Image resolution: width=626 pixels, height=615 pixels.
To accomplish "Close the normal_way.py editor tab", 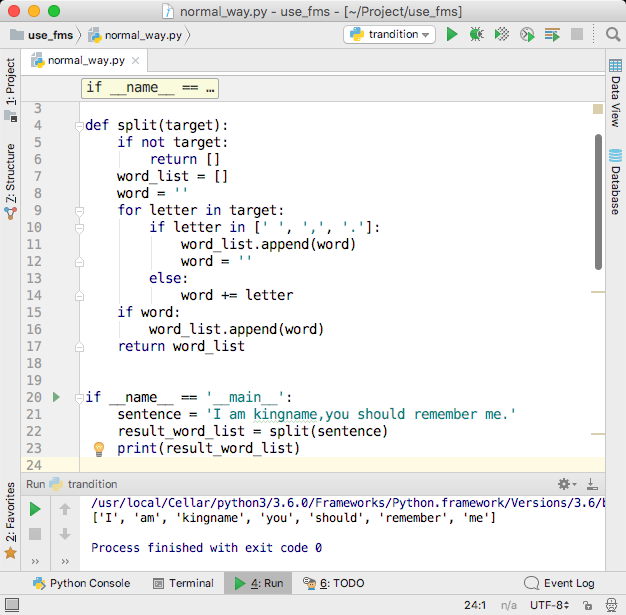I will point(135,61).
